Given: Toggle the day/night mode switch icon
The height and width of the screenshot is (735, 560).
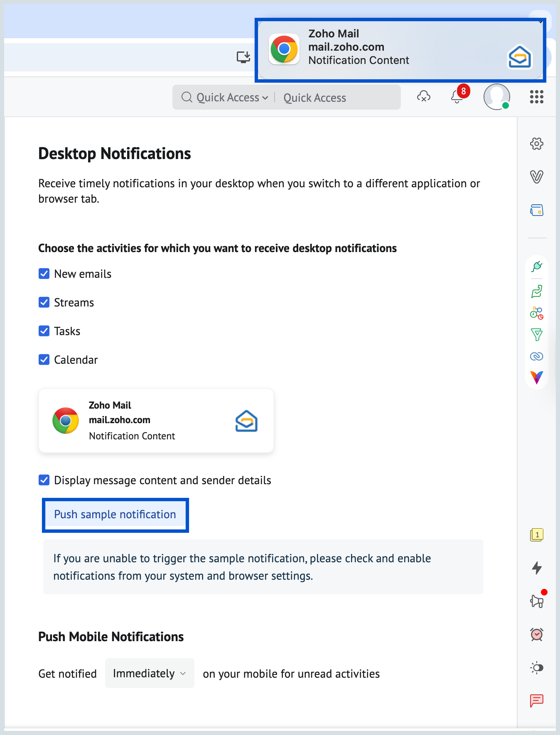Looking at the screenshot, I should (537, 668).
